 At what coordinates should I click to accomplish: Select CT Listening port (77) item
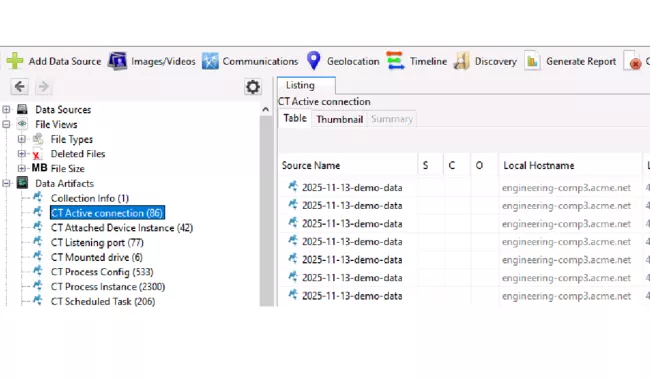(97, 243)
